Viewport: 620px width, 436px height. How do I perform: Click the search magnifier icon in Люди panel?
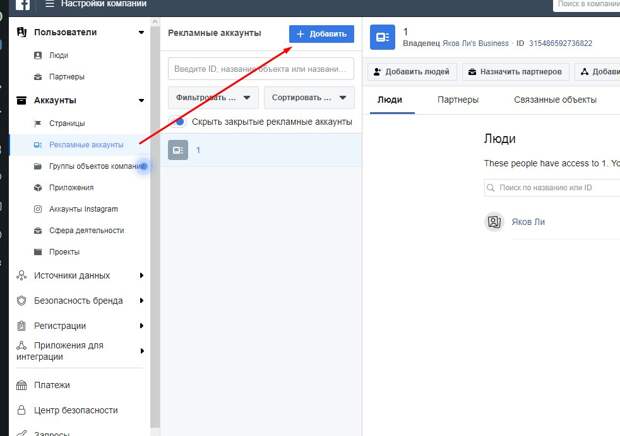491,188
